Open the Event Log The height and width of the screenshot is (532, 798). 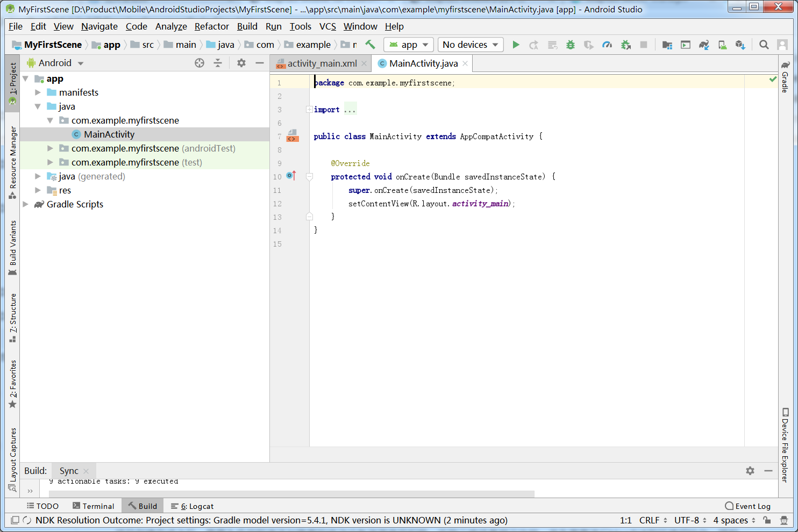tap(747, 506)
